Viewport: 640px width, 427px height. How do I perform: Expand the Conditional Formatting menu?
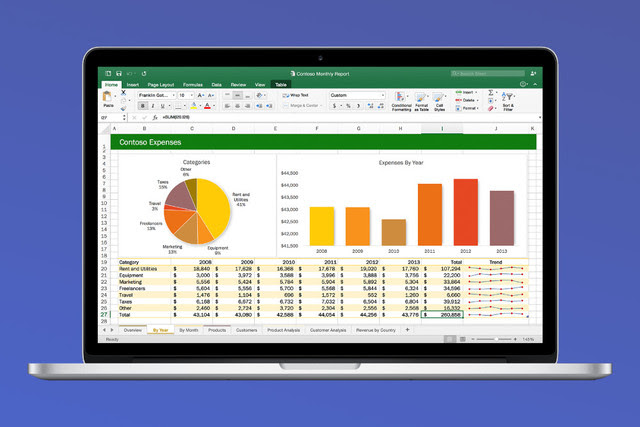pyautogui.click(x=401, y=101)
